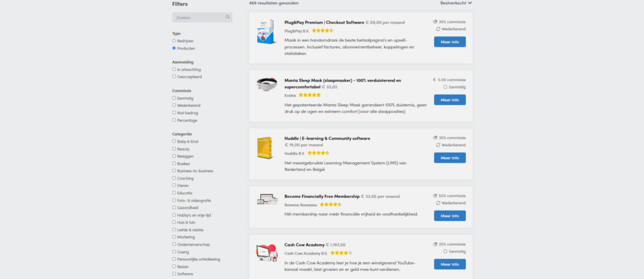Screen dimensions: 644x279
Task: Click the 50% commissie pie icon
Action: tap(435, 195)
